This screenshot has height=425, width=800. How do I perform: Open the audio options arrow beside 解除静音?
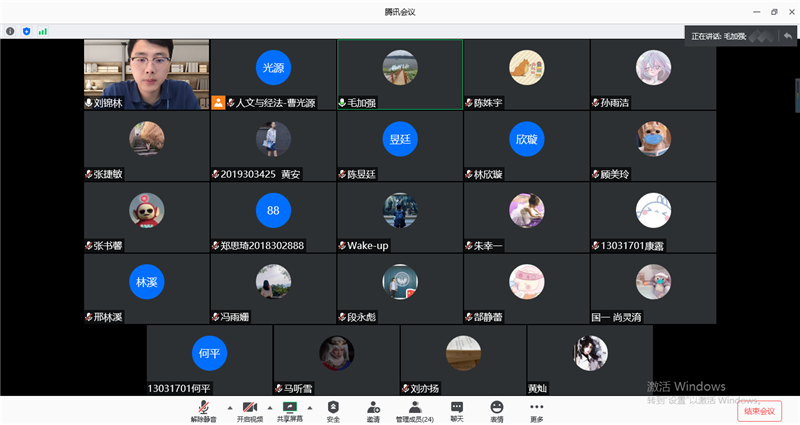pos(230,408)
